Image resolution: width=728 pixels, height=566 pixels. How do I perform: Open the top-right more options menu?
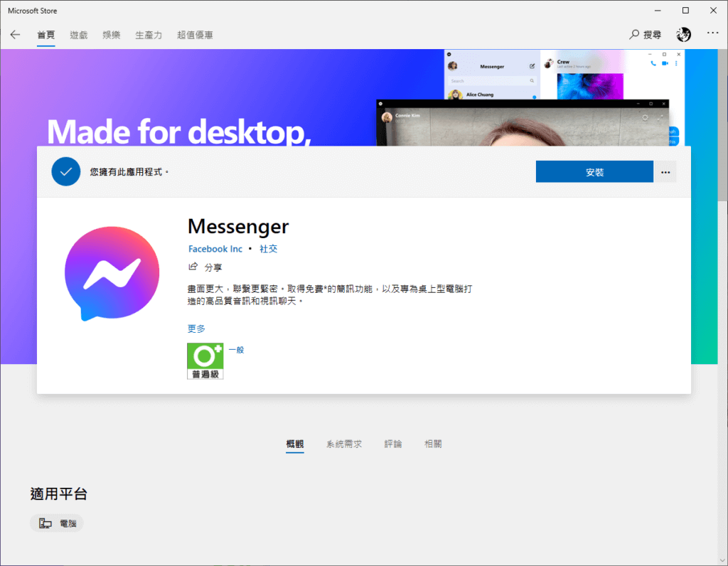point(712,33)
